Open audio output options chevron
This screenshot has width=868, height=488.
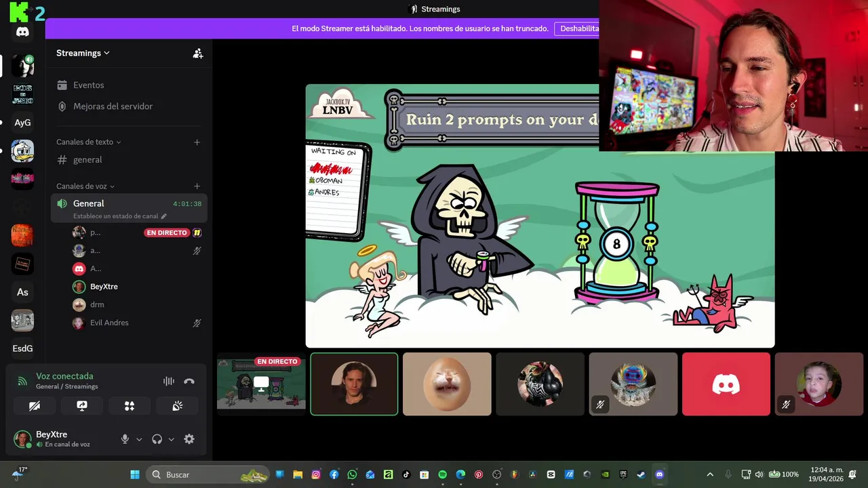coord(171,439)
